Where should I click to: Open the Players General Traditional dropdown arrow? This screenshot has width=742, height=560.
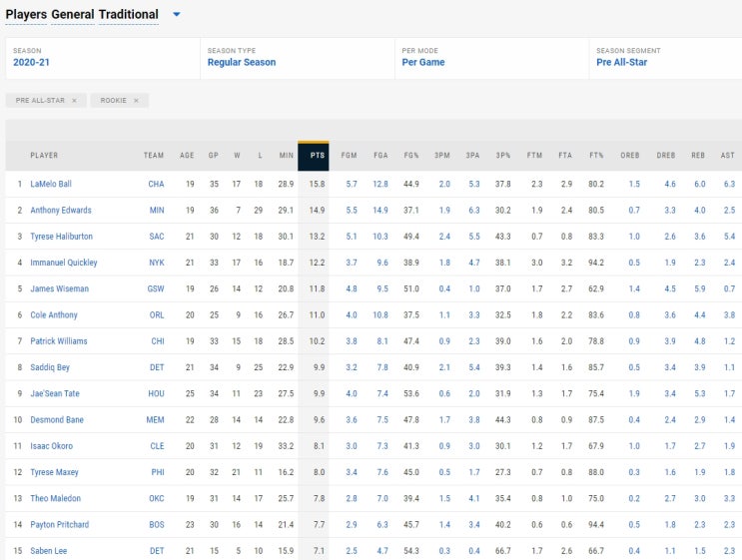[x=177, y=15]
